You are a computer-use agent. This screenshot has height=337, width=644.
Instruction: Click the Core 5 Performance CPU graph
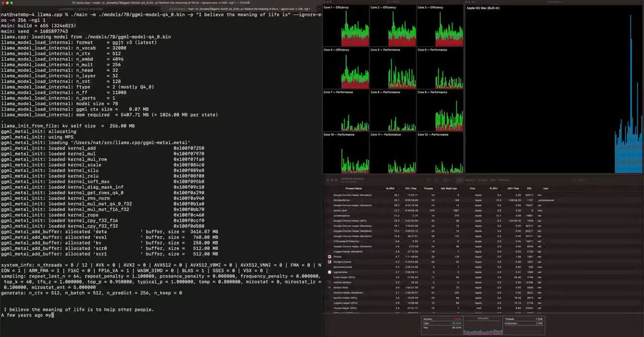click(x=393, y=67)
